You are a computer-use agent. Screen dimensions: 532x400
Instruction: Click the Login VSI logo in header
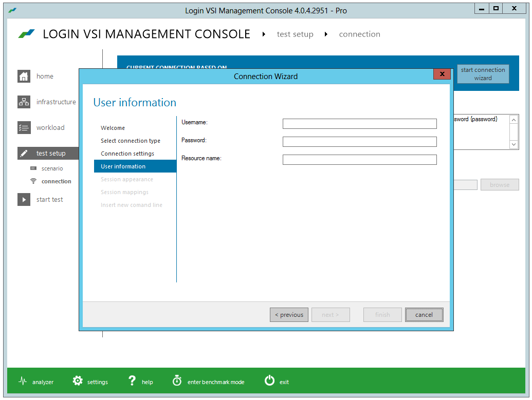pos(26,33)
